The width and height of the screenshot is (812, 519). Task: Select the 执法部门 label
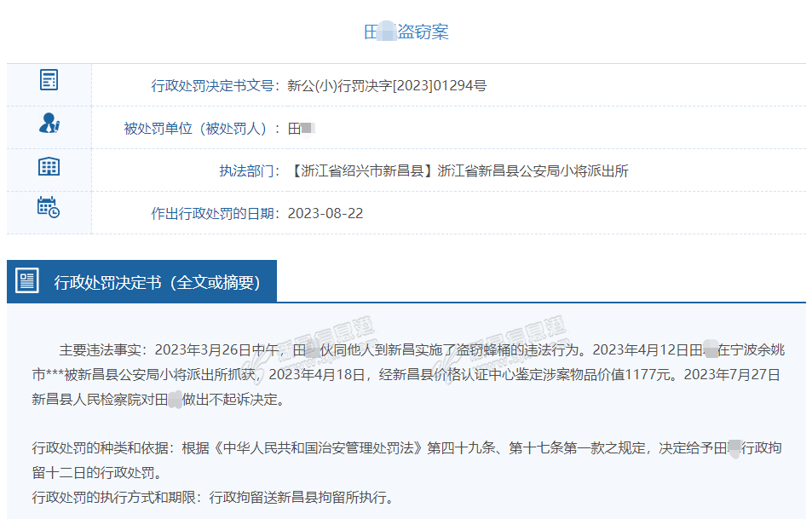pos(250,170)
